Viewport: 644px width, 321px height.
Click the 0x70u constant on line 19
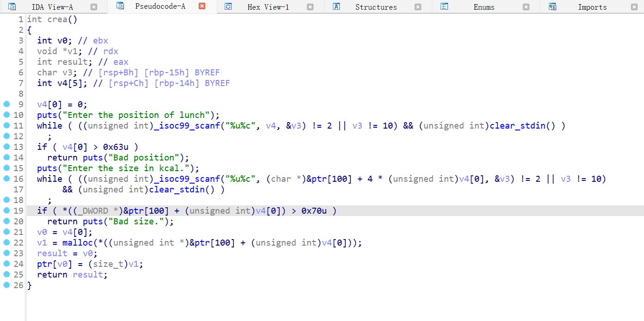[314, 211]
